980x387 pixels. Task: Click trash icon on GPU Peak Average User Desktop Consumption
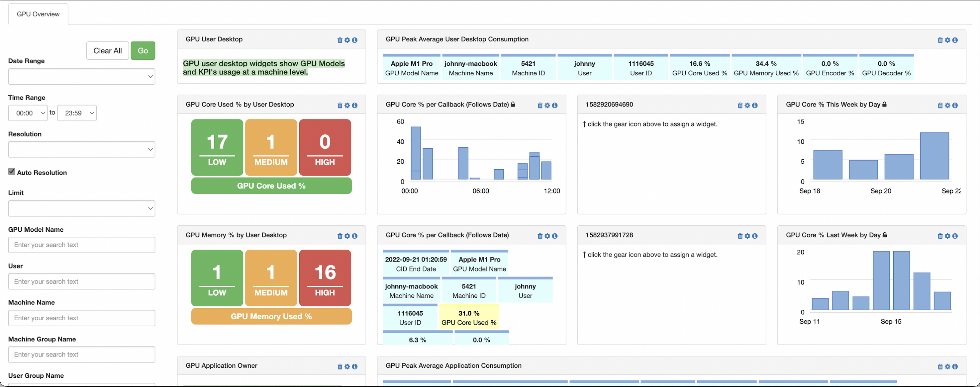[940, 40]
